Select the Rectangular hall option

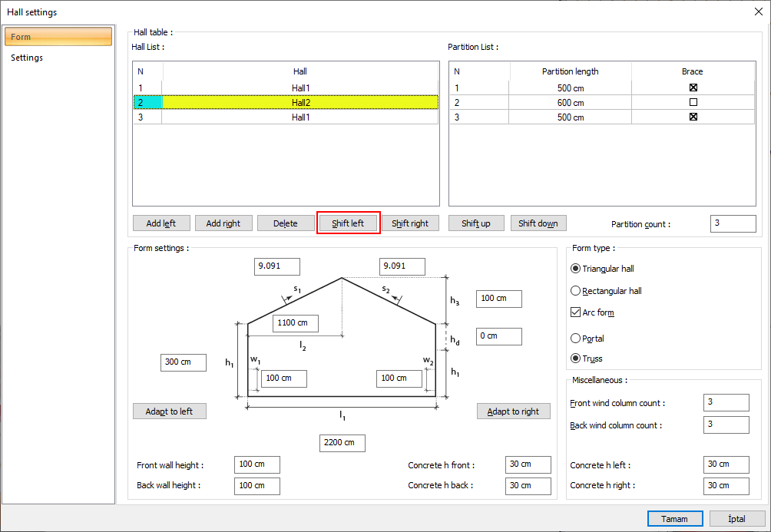(x=576, y=291)
